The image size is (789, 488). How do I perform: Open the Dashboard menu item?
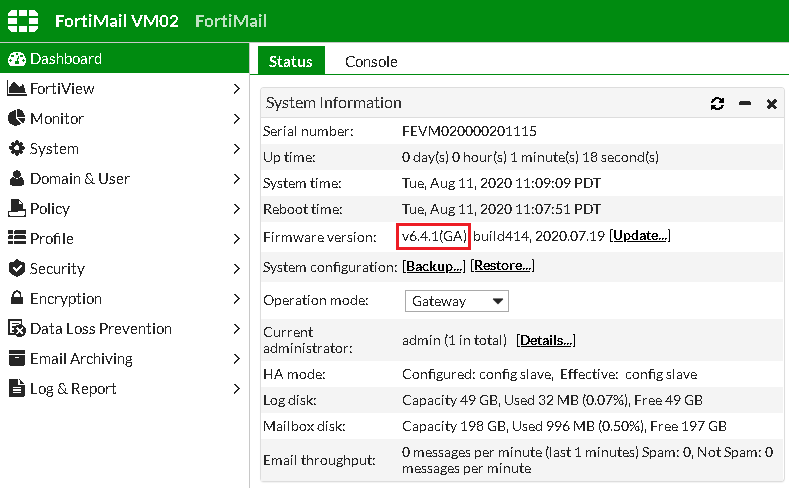pos(124,58)
